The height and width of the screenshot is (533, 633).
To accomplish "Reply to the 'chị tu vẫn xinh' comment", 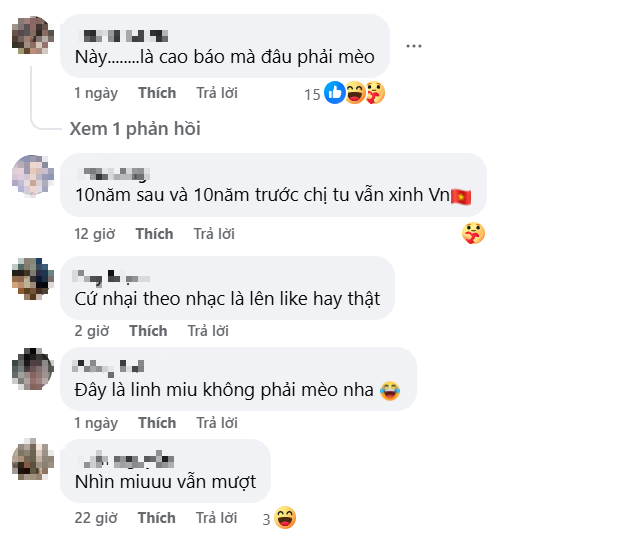I will pos(214,234).
